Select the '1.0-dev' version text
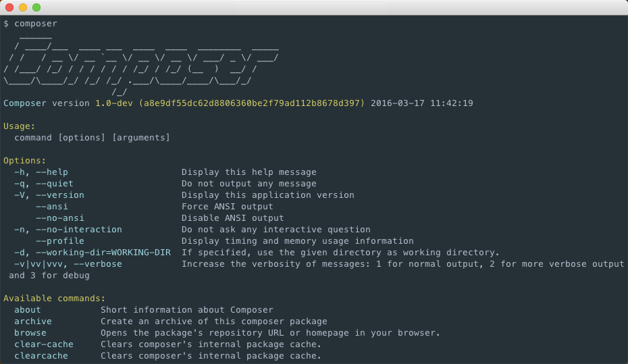Screen dimensions: 628x364 (x=113, y=103)
